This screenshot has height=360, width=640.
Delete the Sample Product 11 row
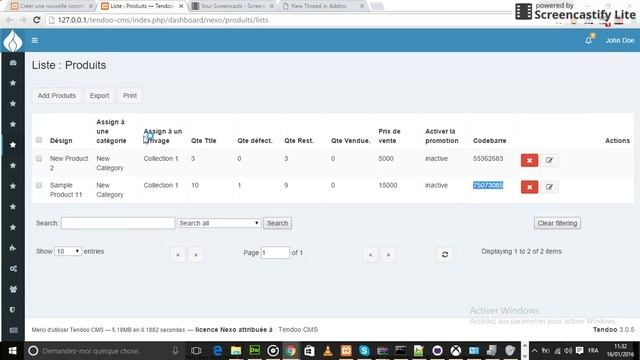[x=529, y=187]
